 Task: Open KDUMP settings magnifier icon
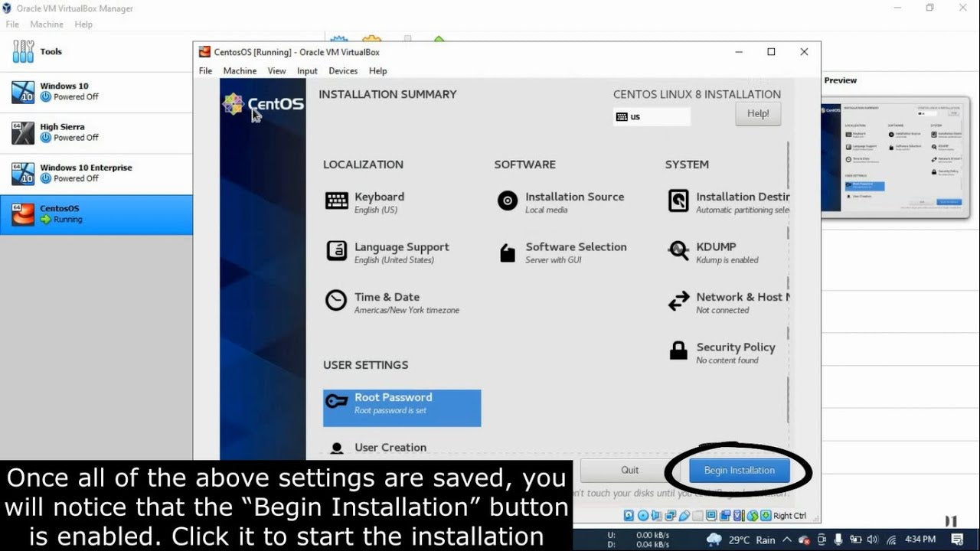tap(678, 251)
